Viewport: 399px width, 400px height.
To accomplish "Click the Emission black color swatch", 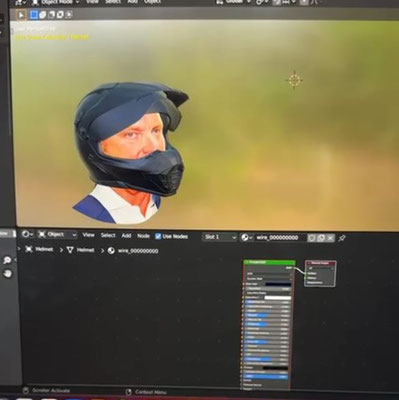I will click(x=275, y=368).
